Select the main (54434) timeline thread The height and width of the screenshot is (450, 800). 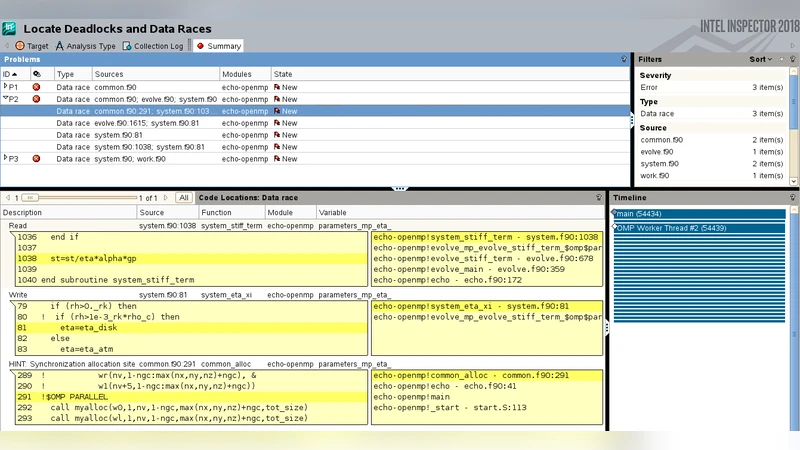699,214
